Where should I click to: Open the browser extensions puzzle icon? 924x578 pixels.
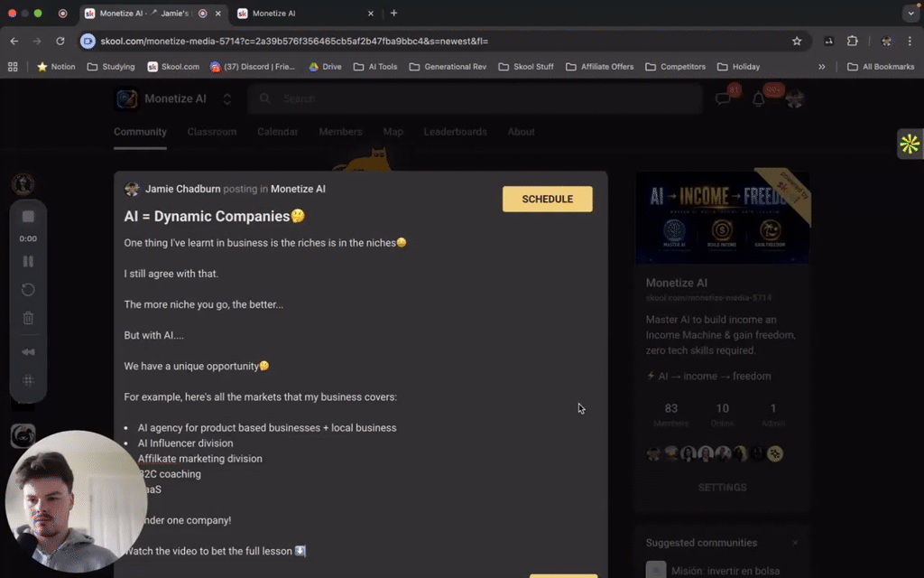click(852, 41)
